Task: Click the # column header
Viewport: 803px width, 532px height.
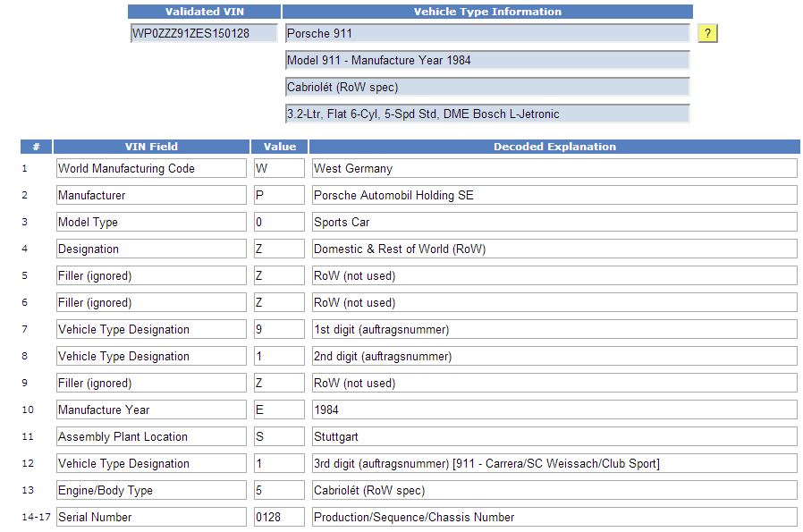Action: point(36,147)
